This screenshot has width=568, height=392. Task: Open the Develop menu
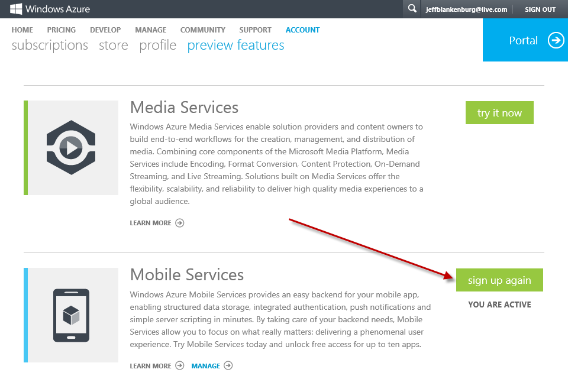[105, 30]
